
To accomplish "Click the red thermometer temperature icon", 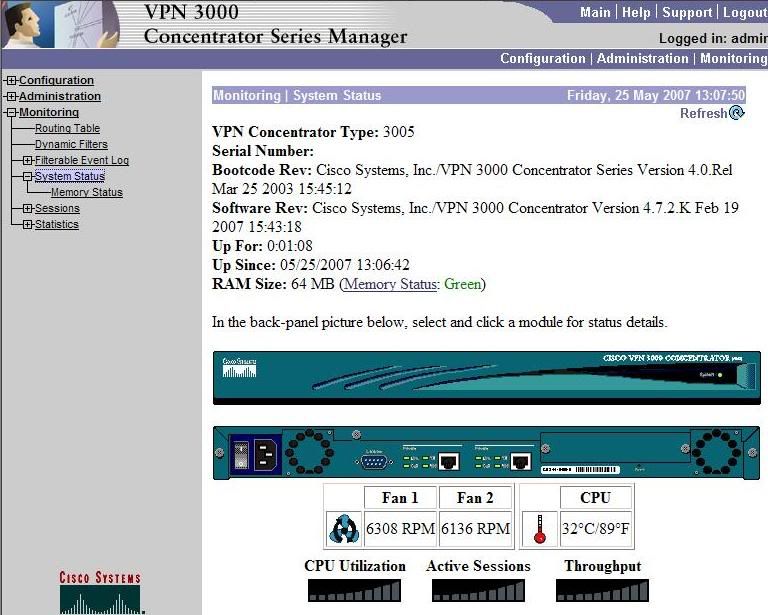I will [x=540, y=529].
